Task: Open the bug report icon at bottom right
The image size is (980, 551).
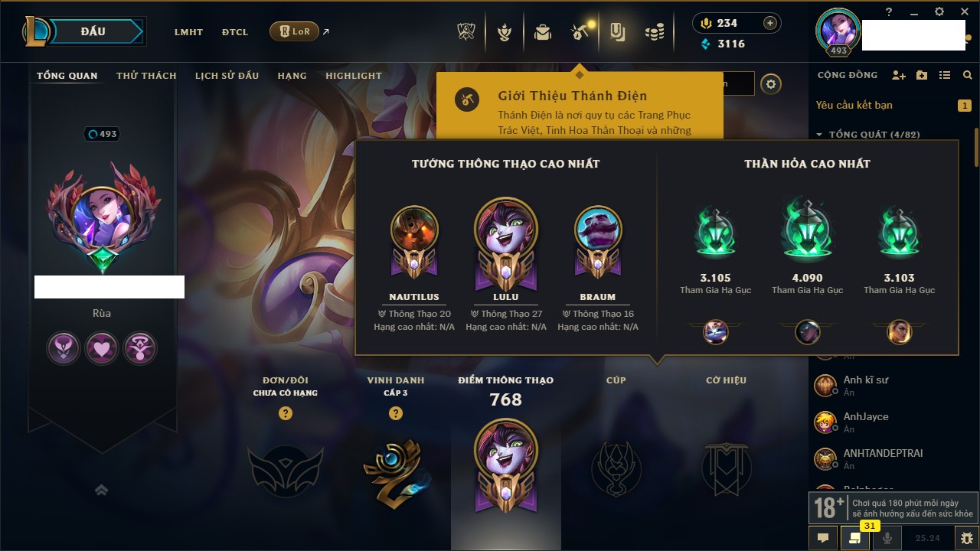Action: point(966,538)
